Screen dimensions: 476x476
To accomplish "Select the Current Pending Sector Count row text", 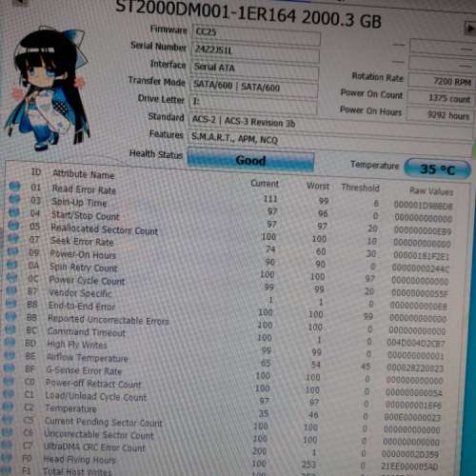I will pos(103,423).
